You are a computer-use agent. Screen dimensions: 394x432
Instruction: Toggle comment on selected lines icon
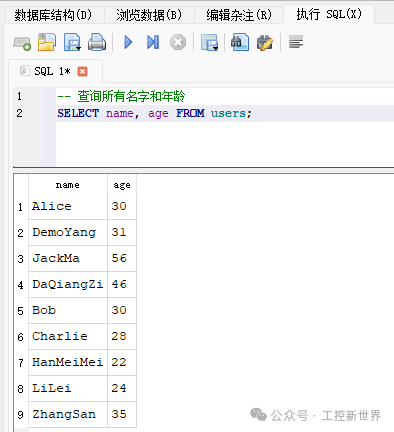point(296,42)
